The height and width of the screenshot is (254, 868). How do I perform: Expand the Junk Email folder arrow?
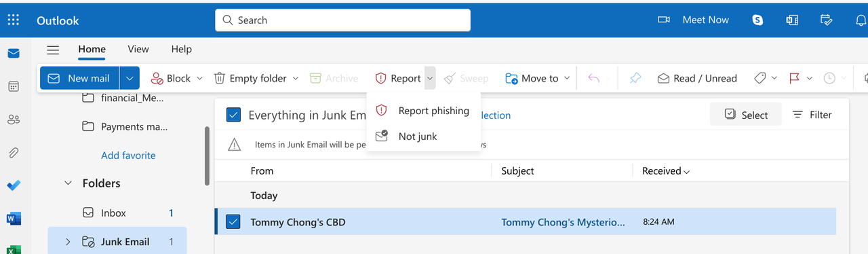tap(68, 241)
